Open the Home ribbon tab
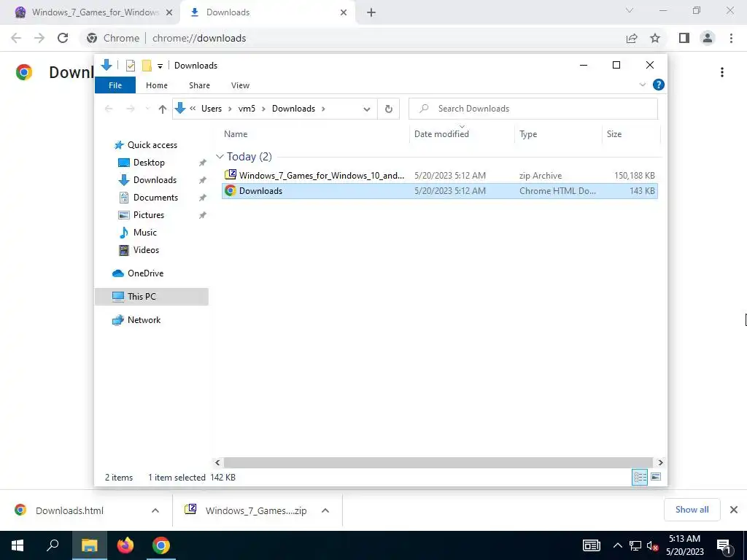The height and width of the screenshot is (560, 747). [157, 85]
